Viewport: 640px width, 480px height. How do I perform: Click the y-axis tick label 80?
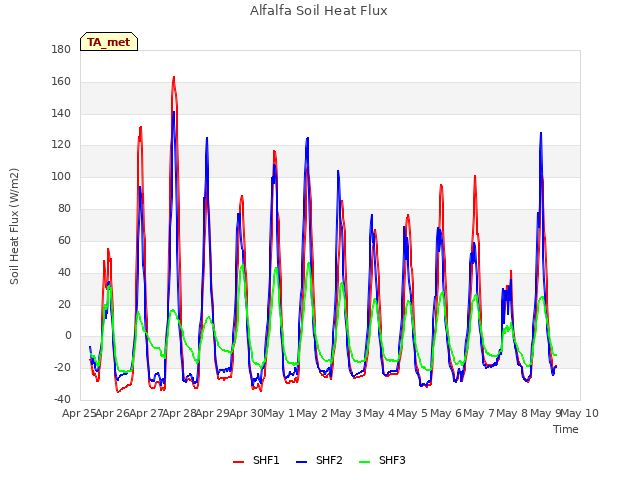click(x=64, y=209)
